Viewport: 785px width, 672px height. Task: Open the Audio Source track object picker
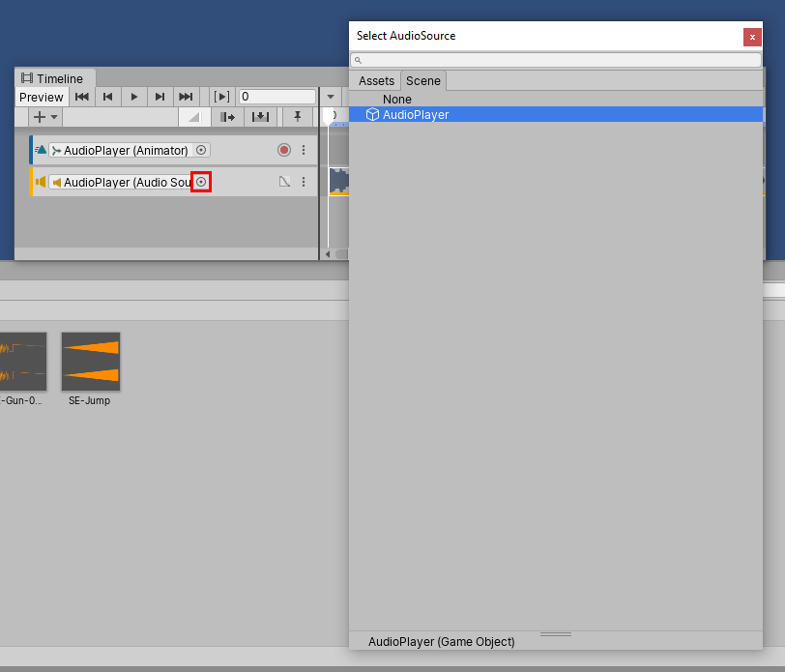pos(201,182)
